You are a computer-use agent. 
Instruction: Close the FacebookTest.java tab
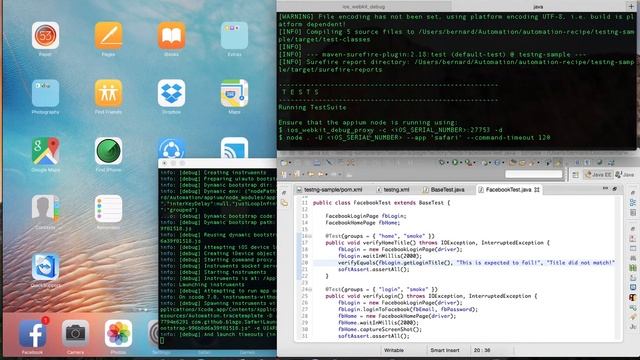537,190
